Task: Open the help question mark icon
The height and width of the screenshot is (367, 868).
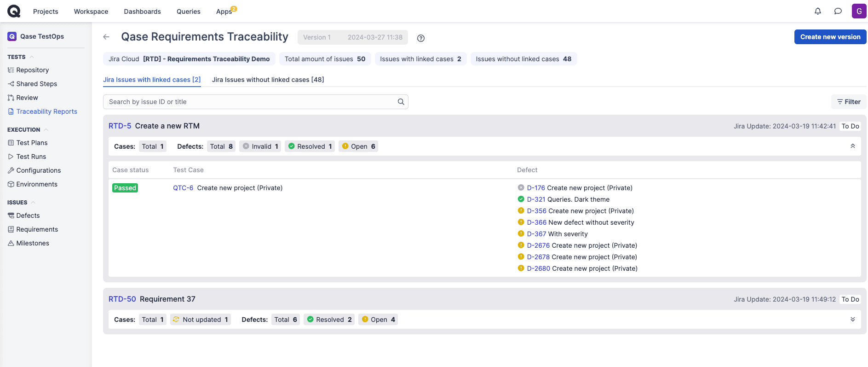Action: click(421, 38)
